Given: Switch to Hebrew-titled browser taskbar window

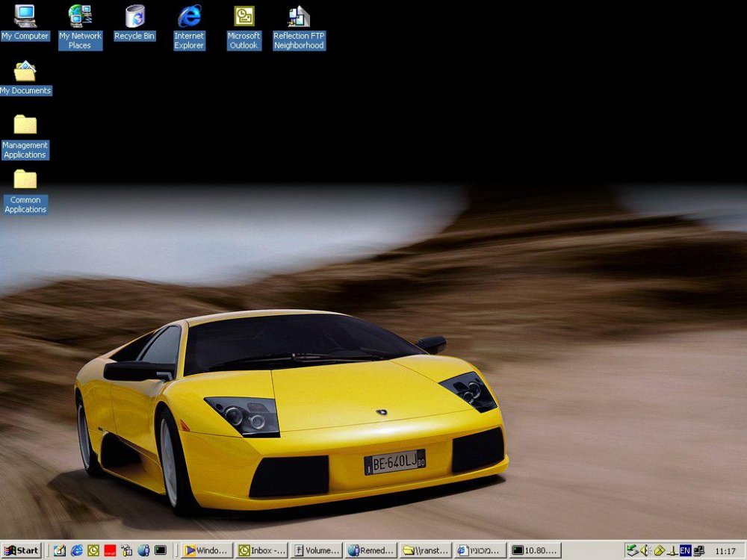Looking at the screenshot, I should coord(480,550).
